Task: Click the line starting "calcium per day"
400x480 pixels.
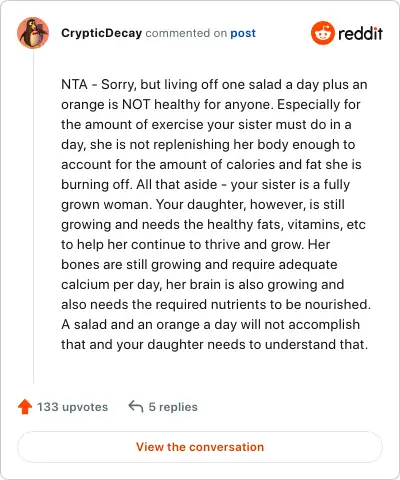Action: click(203, 284)
